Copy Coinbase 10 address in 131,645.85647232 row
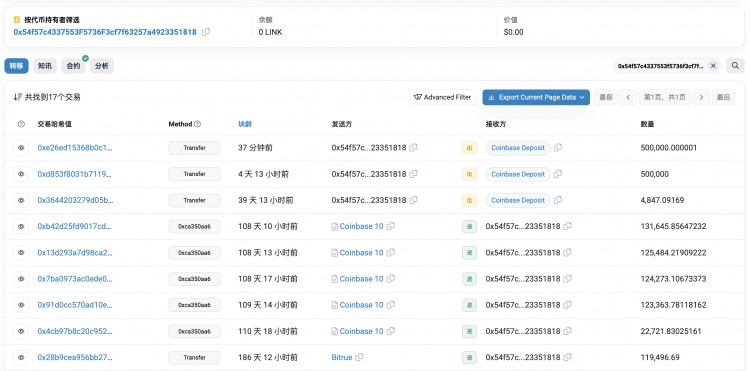Viewport: 750px width, 371px height. (x=390, y=226)
